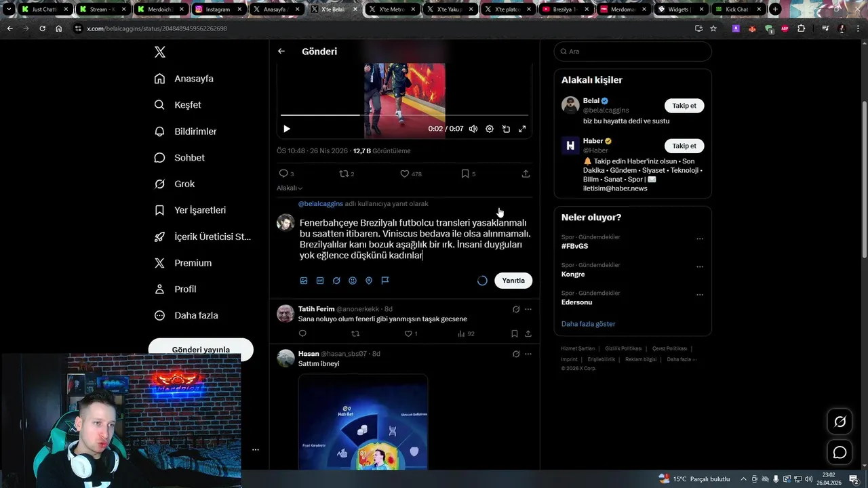Open webcam overlay three-dot menu

point(256,449)
